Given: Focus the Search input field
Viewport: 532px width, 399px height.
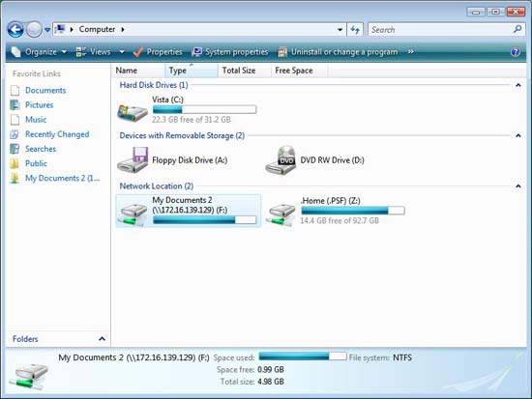Looking at the screenshot, I should point(440,30).
